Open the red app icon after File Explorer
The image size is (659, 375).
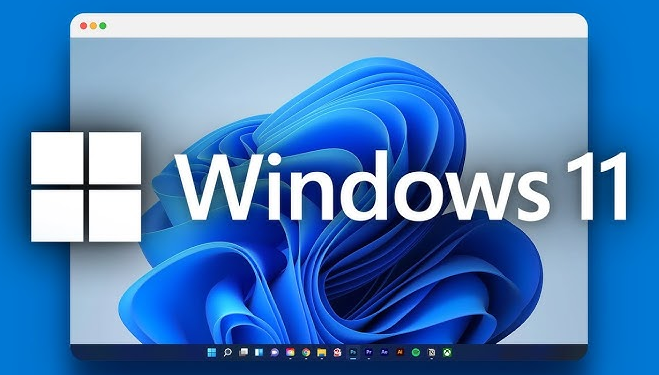(337, 352)
